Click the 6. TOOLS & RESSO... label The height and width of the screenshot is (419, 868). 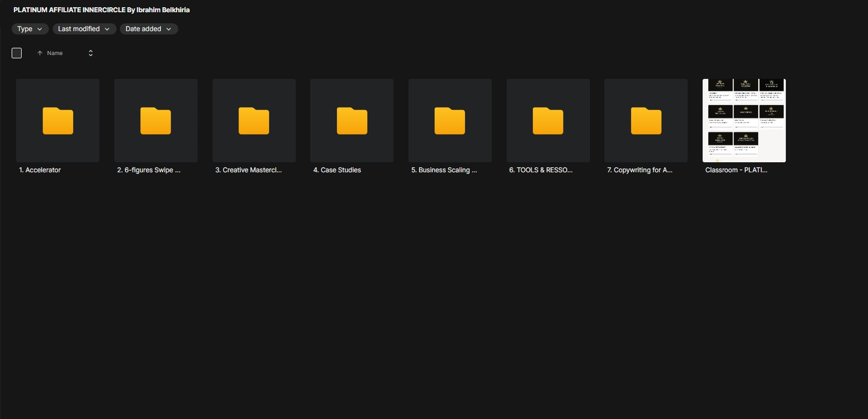coord(541,170)
